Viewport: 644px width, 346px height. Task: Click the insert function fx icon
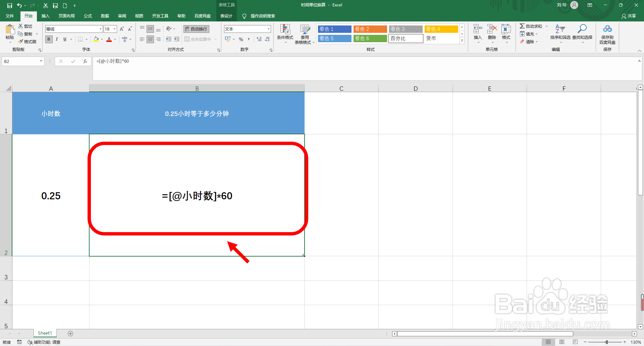pyautogui.click(x=85, y=61)
